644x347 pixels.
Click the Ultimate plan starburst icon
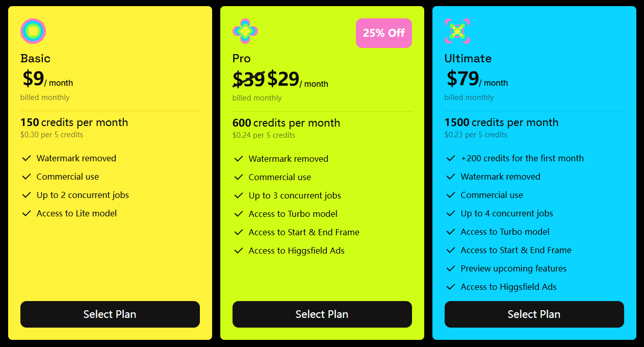[x=457, y=31]
